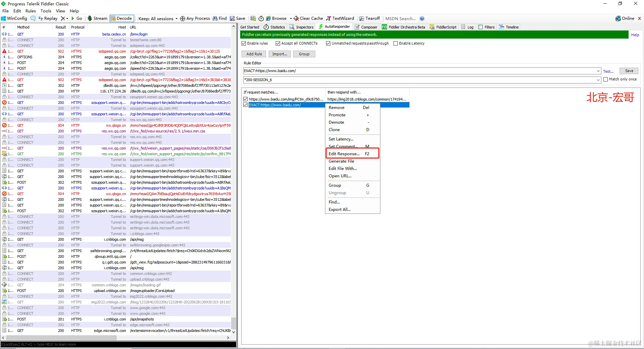Click the timer stopwatch toolbar icon

pyautogui.click(x=261, y=18)
